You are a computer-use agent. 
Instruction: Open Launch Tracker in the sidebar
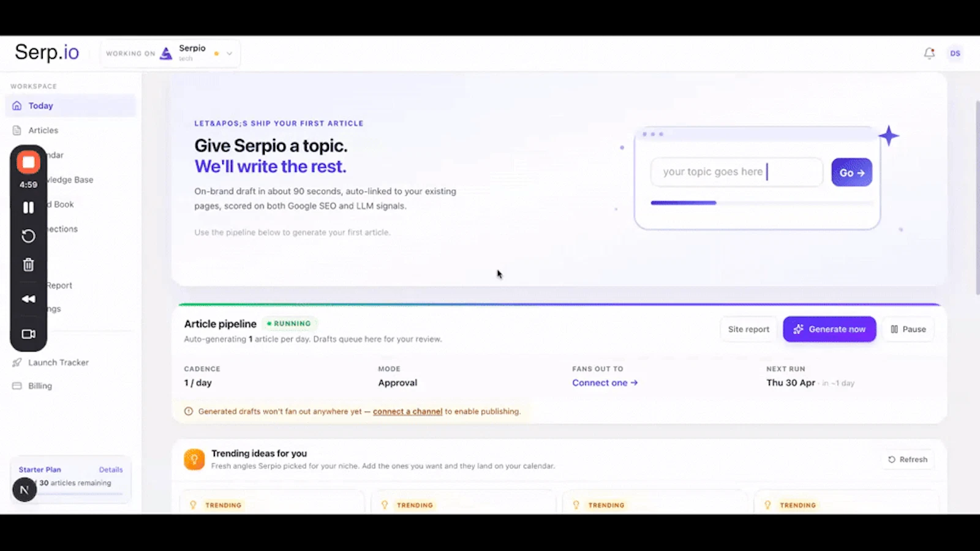(70, 362)
